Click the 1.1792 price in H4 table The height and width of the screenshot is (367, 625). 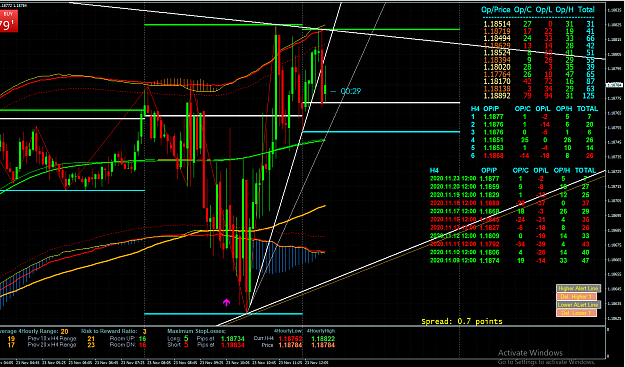[489, 244]
